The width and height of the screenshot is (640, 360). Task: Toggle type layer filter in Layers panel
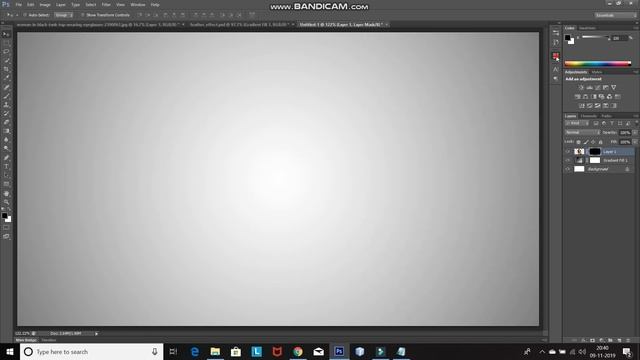click(612, 123)
